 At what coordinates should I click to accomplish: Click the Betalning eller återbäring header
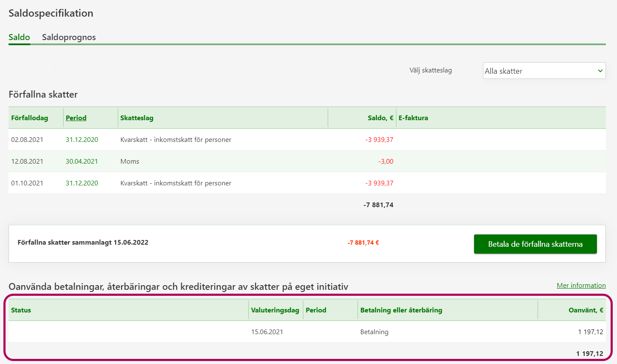click(x=401, y=310)
